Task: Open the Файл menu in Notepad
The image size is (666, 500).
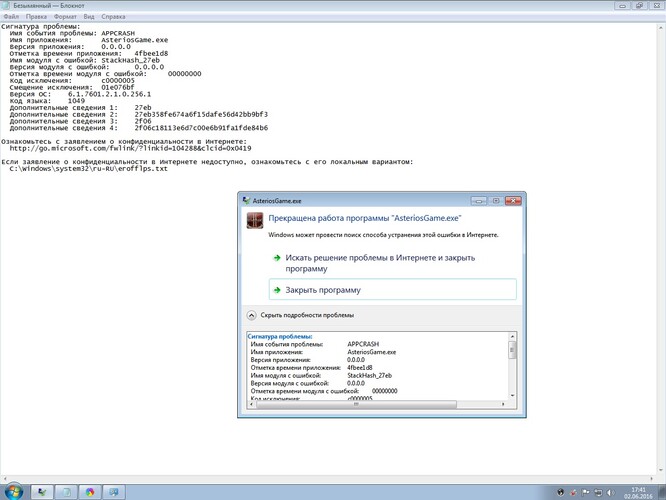Action: pos(11,17)
